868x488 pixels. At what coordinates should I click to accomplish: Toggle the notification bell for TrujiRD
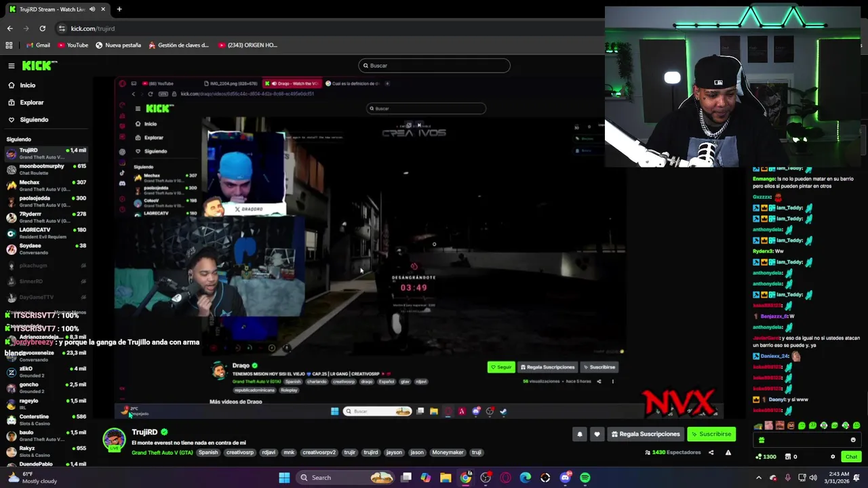[x=580, y=434]
